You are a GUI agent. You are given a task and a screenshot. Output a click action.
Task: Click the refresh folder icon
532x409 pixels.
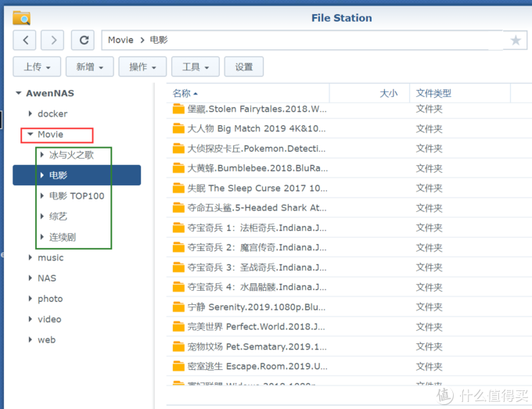click(x=82, y=40)
